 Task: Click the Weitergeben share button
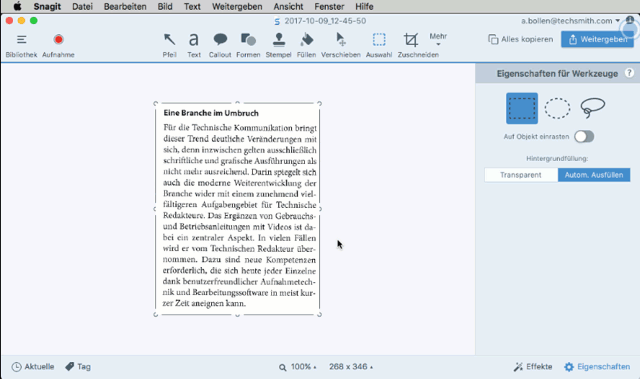pyautogui.click(x=598, y=39)
